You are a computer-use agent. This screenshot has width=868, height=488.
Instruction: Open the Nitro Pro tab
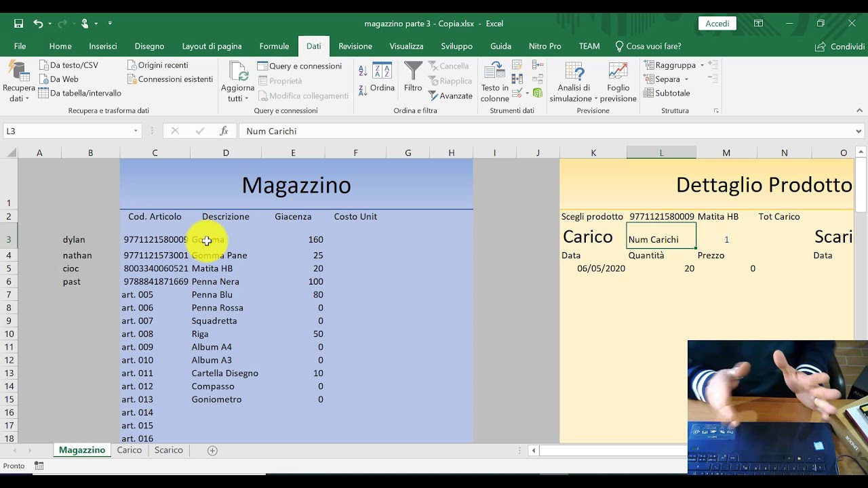click(x=545, y=46)
